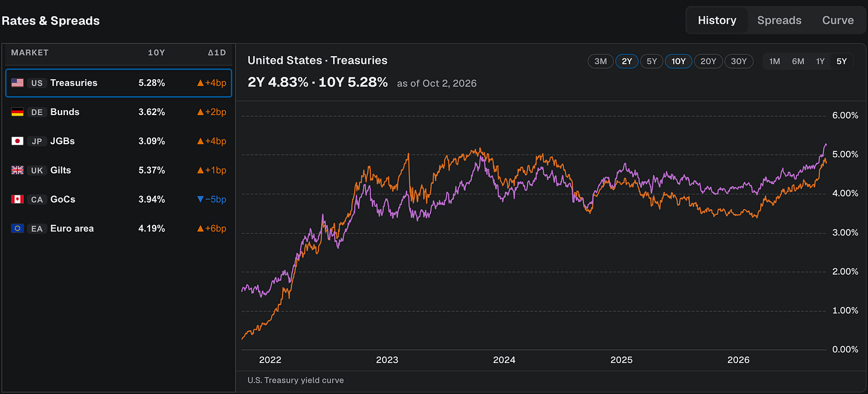Click the Canada flag icon
Viewport: 868px width, 394px height.
coord(17,200)
